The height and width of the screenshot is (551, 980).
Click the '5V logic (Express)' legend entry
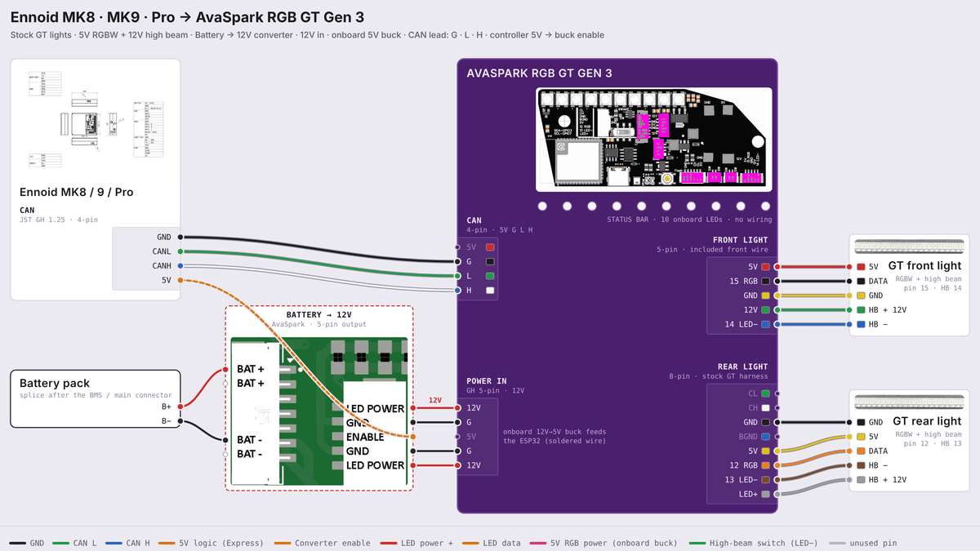point(211,543)
